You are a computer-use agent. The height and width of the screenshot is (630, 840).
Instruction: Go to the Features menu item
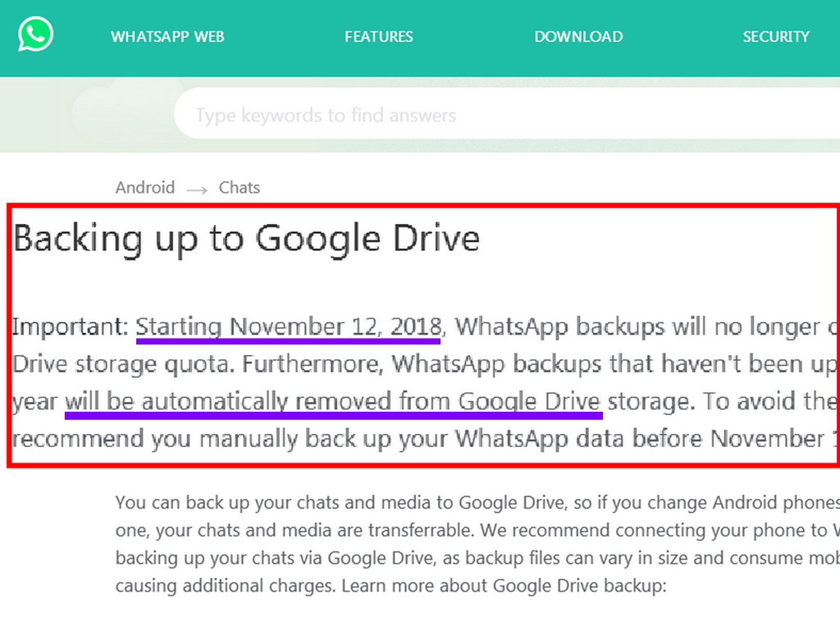[x=379, y=37]
